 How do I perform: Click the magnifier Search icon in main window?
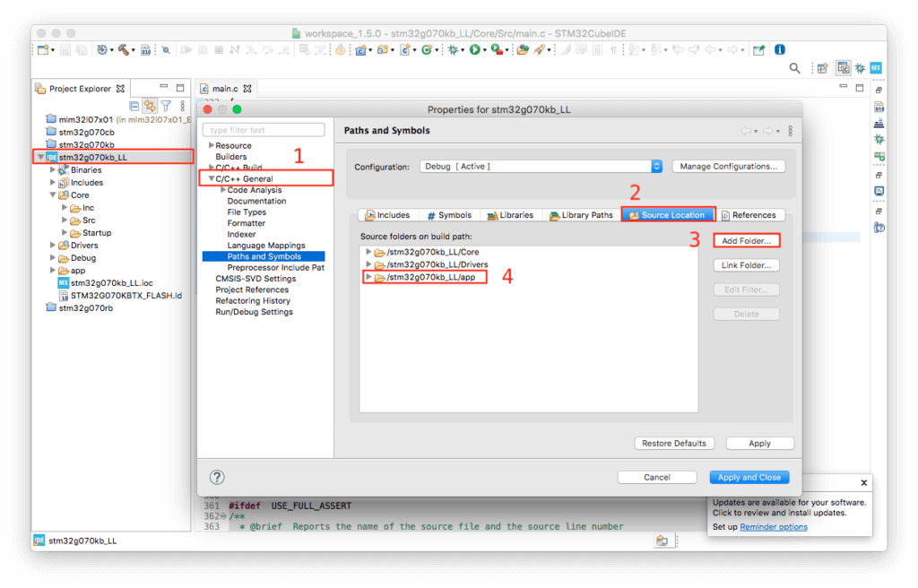[x=794, y=68]
